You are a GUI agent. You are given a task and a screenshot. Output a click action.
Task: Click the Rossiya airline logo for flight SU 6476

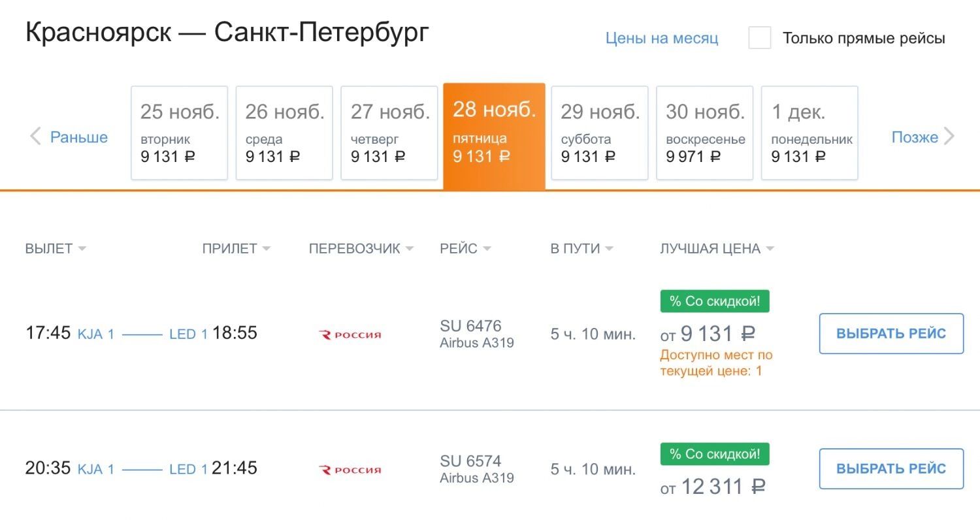(350, 334)
